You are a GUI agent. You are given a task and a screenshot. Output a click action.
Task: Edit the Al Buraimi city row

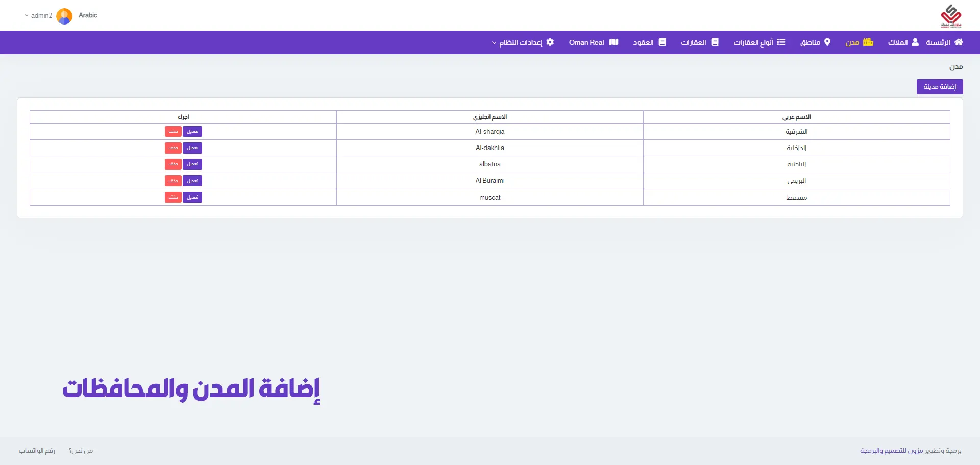point(192,181)
